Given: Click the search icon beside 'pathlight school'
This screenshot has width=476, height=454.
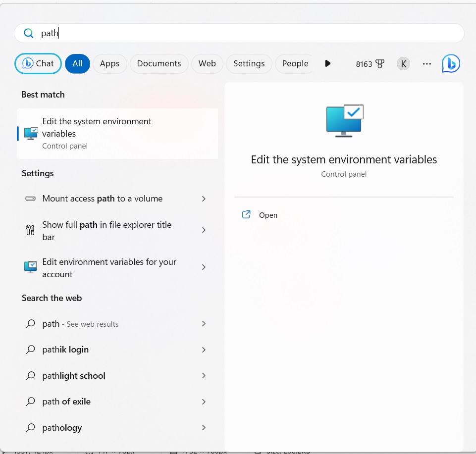Looking at the screenshot, I should 30,376.
